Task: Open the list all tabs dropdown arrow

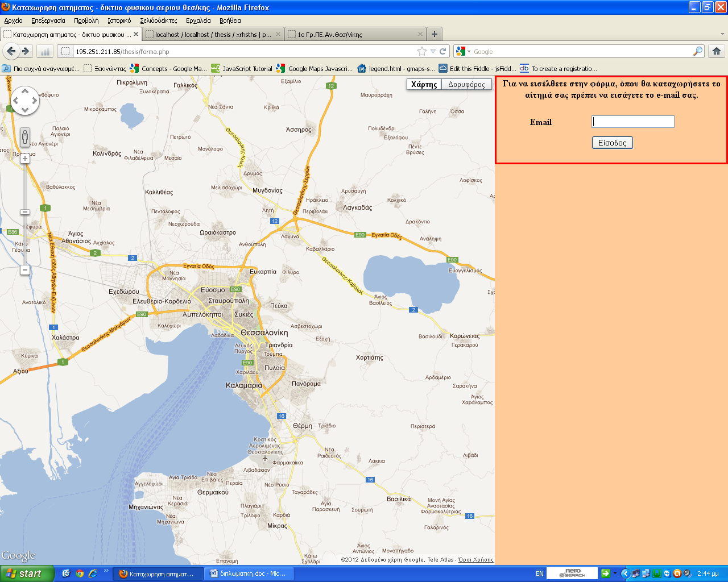Action: (x=723, y=34)
